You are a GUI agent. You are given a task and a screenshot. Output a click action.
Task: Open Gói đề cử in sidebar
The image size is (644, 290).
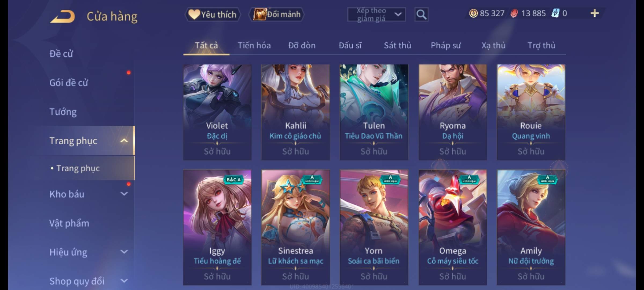(69, 83)
